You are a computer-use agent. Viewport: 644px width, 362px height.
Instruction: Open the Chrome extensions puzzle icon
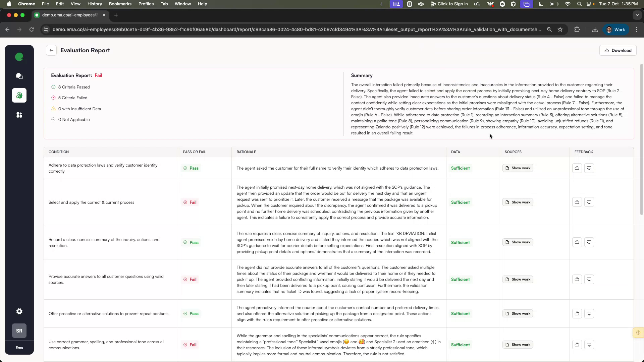point(577,29)
